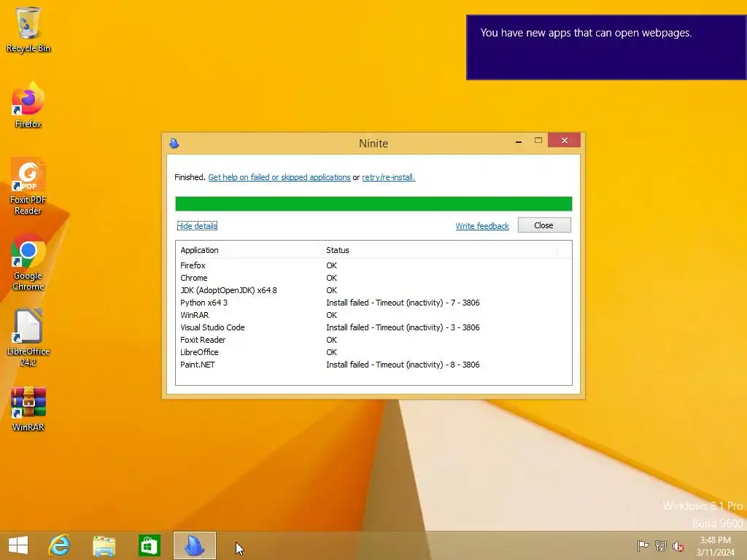The image size is (747, 560).
Task: Open the Write feedback link
Action: [x=482, y=226]
